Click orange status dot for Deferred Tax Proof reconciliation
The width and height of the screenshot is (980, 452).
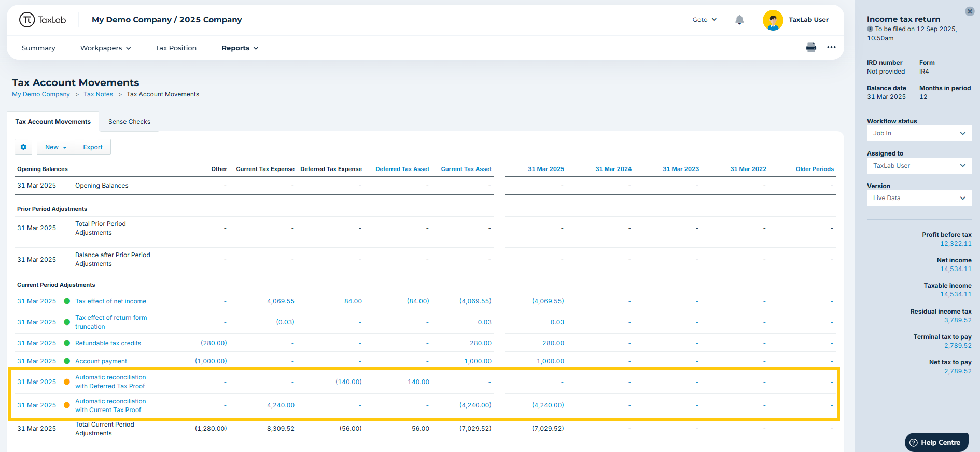(x=67, y=382)
